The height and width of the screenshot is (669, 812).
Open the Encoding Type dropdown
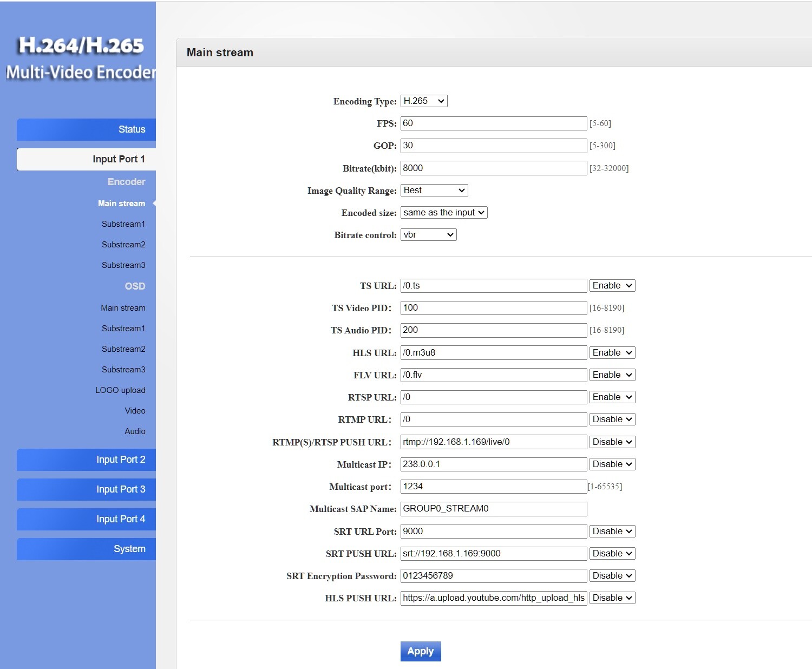[x=424, y=101]
